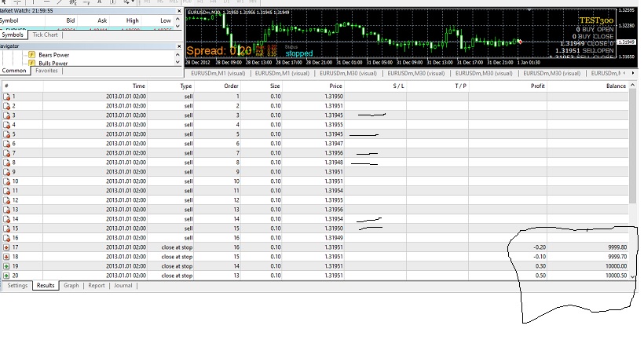
Task: Switch to the Journal tab
Action: 123,286
